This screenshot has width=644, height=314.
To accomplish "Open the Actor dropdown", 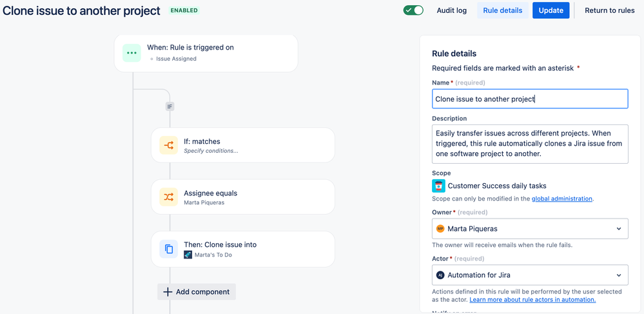I will [530, 275].
